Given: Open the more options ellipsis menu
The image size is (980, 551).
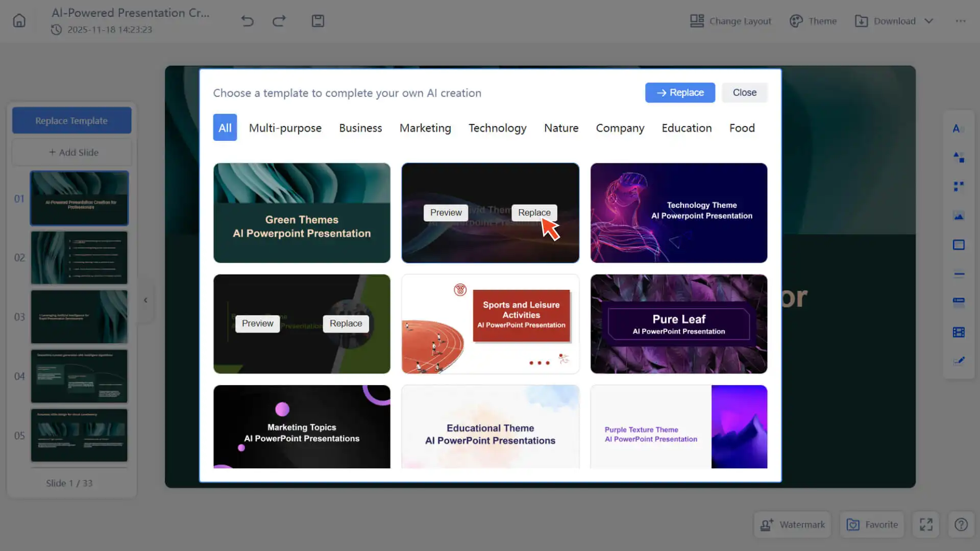Looking at the screenshot, I should click(x=961, y=21).
